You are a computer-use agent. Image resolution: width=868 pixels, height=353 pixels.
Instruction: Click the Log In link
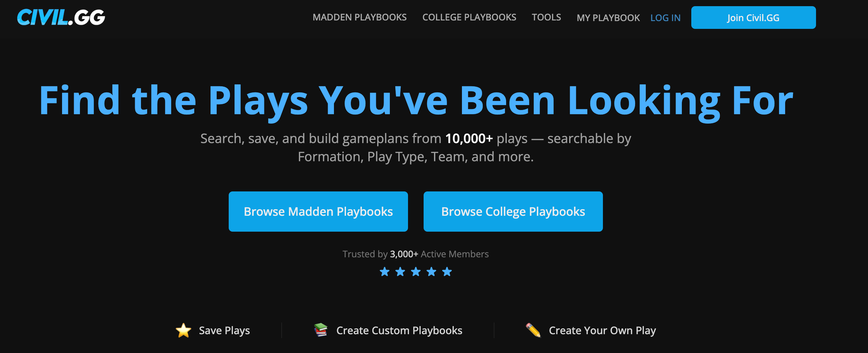(665, 18)
